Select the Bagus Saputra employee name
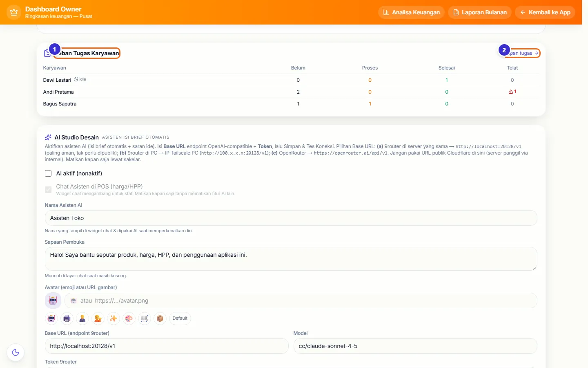The height and width of the screenshot is (368, 588). point(60,104)
